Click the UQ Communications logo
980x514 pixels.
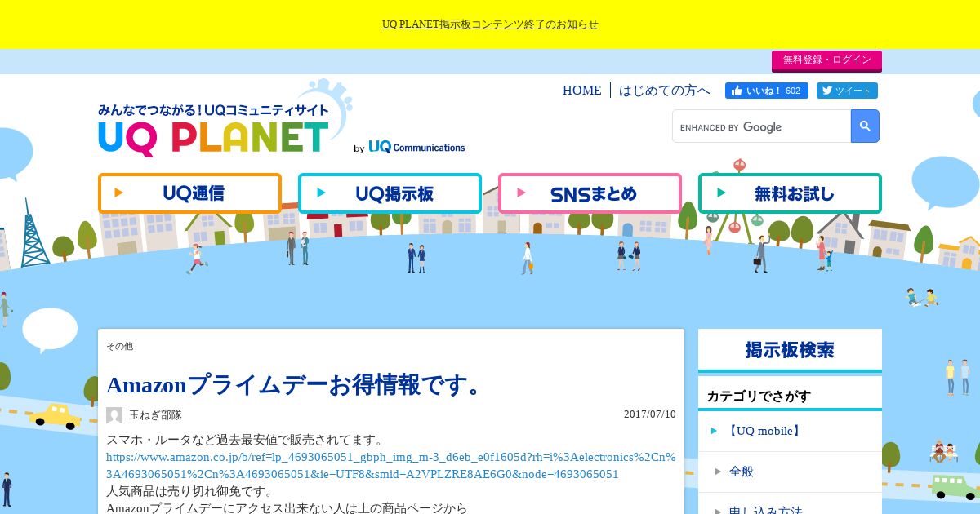416,147
